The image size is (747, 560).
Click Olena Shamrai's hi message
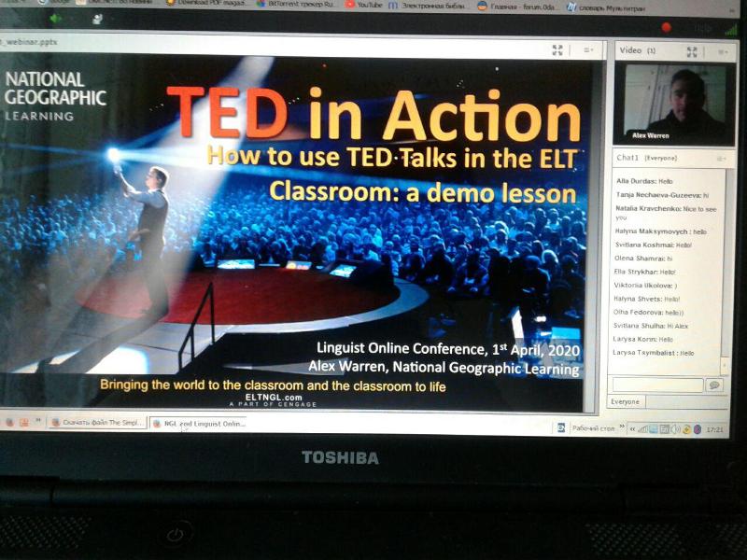click(x=643, y=259)
